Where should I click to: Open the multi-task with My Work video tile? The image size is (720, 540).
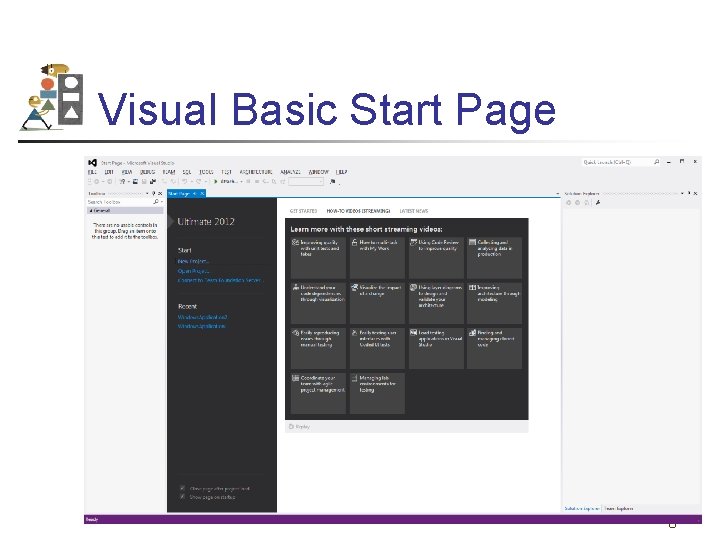click(x=377, y=257)
